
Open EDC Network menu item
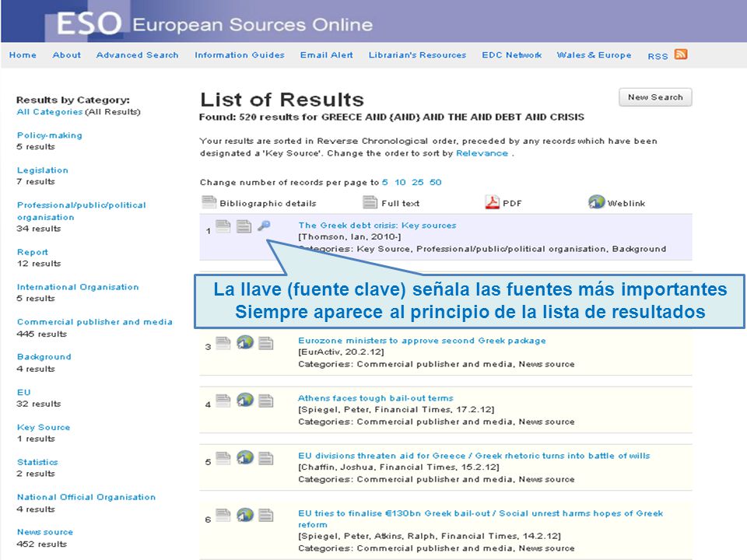click(512, 55)
